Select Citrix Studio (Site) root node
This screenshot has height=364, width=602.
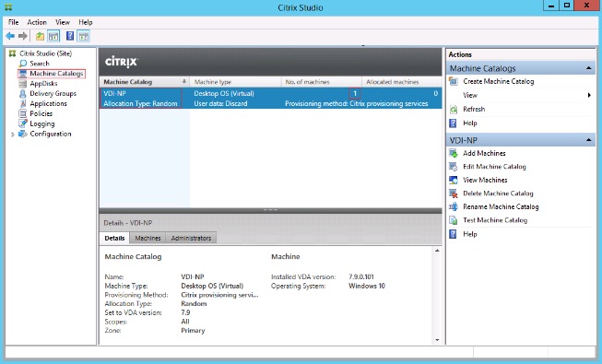point(46,53)
